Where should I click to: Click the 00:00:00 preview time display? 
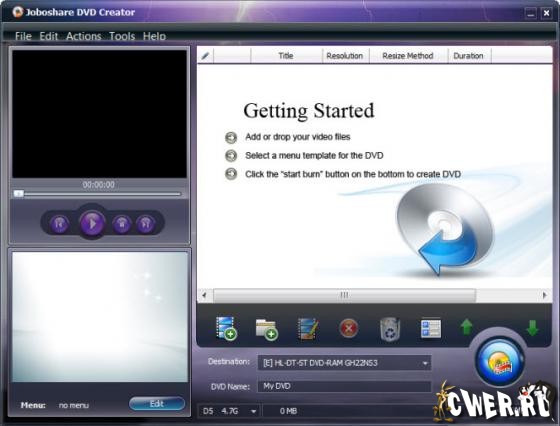pos(99,185)
